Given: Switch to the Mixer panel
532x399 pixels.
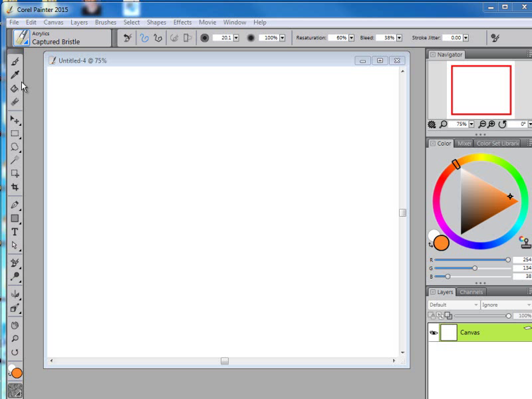Looking at the screenshot, I should 465,143.
